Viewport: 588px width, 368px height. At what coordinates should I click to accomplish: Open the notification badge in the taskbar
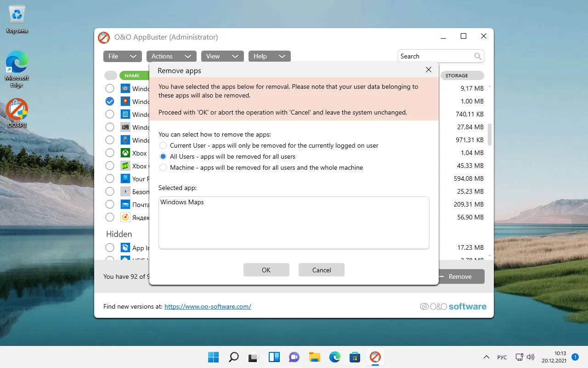tap(575, 356)
